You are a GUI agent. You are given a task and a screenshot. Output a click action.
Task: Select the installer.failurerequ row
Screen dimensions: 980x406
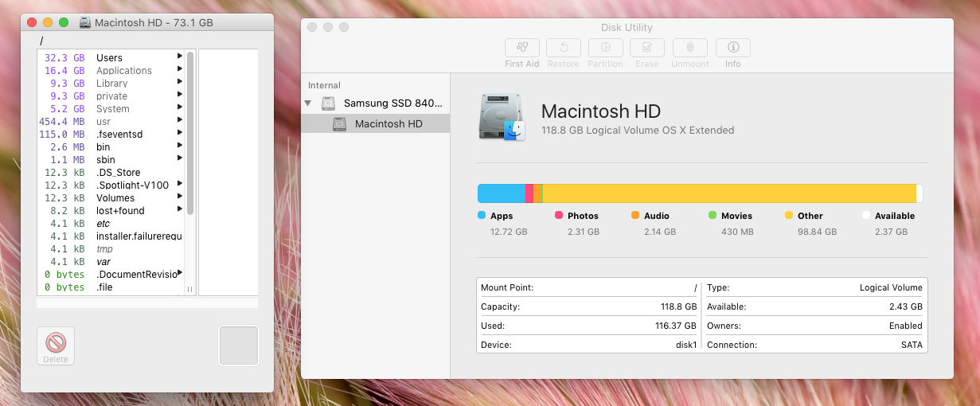(x=111, y=236)
